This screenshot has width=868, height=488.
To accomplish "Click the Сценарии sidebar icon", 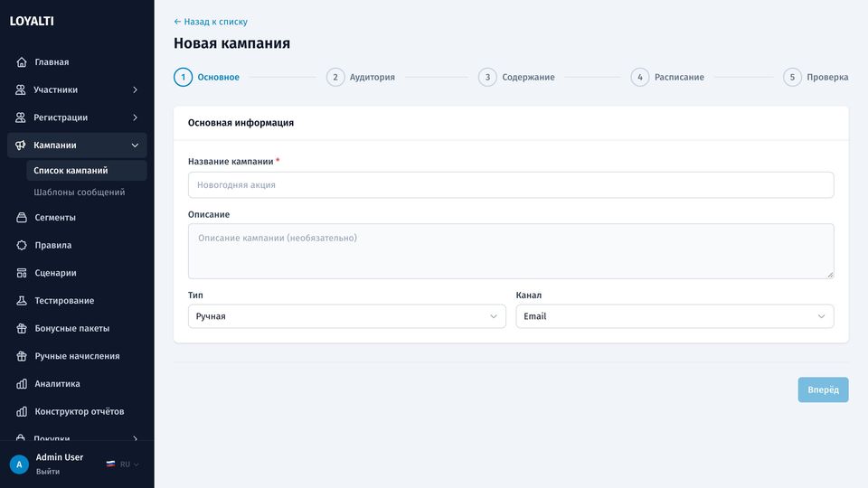I will pos(22,273).
